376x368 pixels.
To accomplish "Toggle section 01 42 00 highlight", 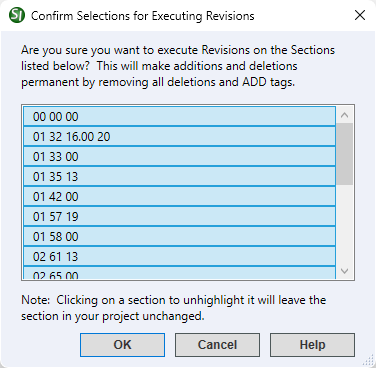I will (179, 196).
